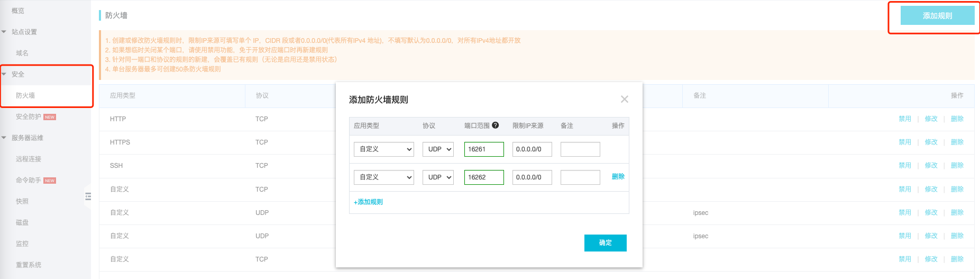Viewport: 980px width, 279px height.
Task: Click the 限制IP来源 column header in dialog
Action: (x=528, y=125)
